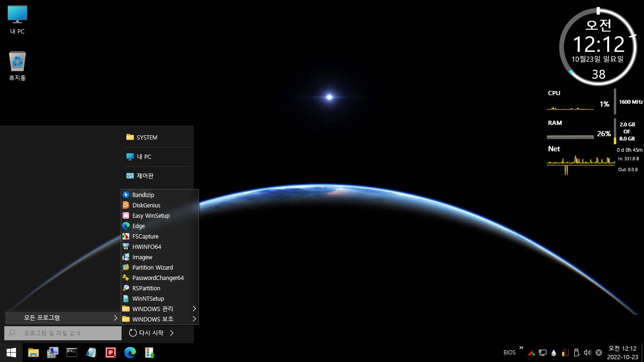This screenshot has width=644, height=362.
Task: Open Command Prompt from the taskbar
Action: [x=72, y=352]
